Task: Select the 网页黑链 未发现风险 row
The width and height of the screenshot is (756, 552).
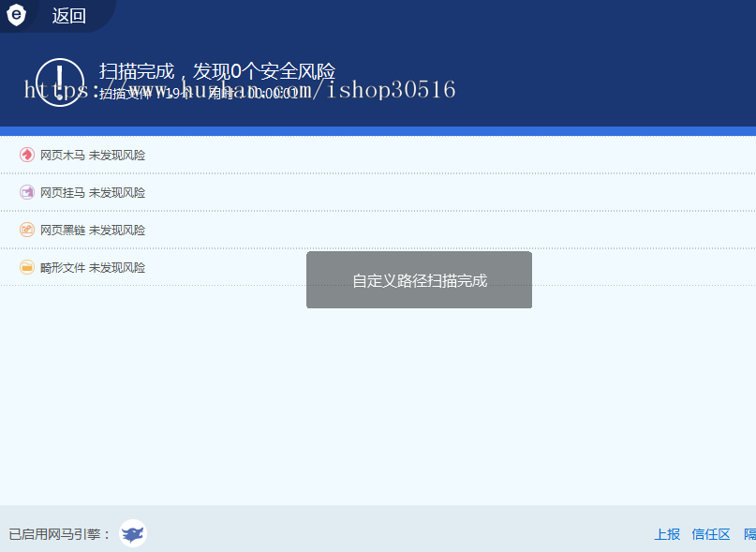Action: 378,231
